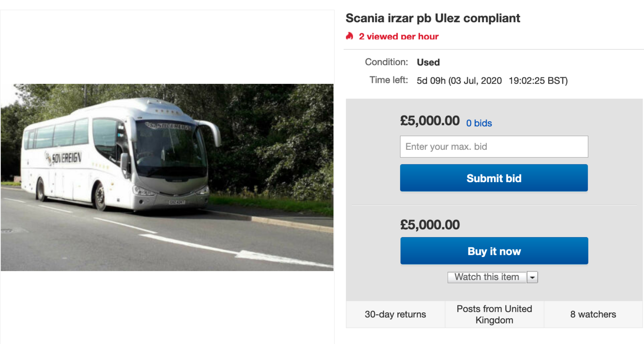Viewport: 644px width, 344px height.
Task: Click the '2 viewed per hour' text
Action: 398,36
